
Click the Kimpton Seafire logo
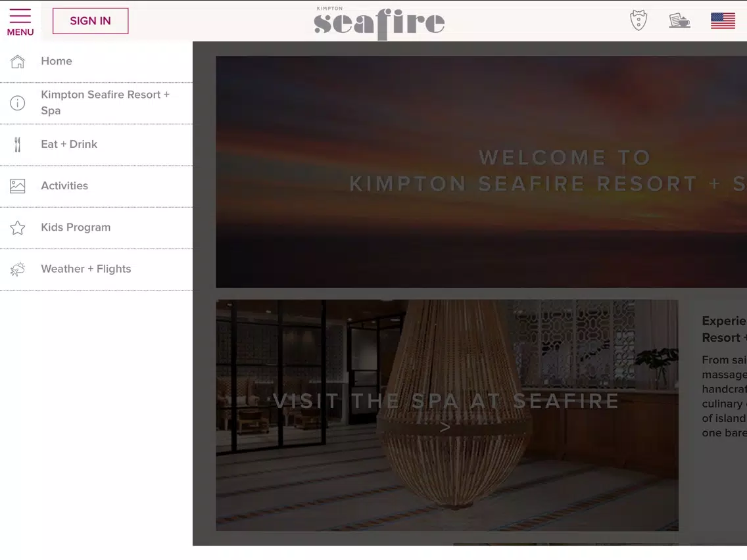[379, 22]
